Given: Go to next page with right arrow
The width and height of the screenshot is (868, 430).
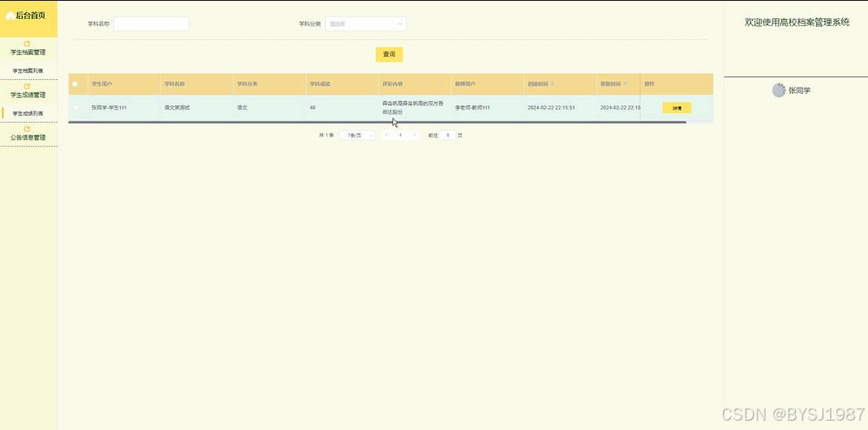Looking at the screenshot, I should point(414,135).
